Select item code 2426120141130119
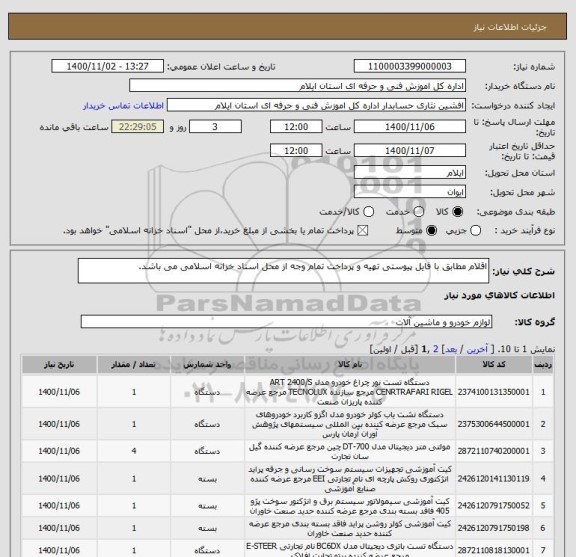576x557 pixels. (x=494, y=479)
